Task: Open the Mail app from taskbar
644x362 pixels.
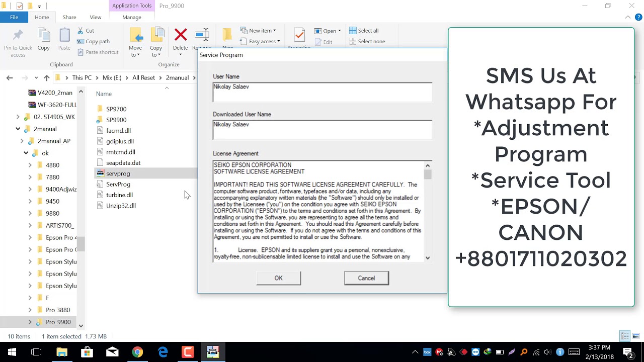Action: pos(112,352)
